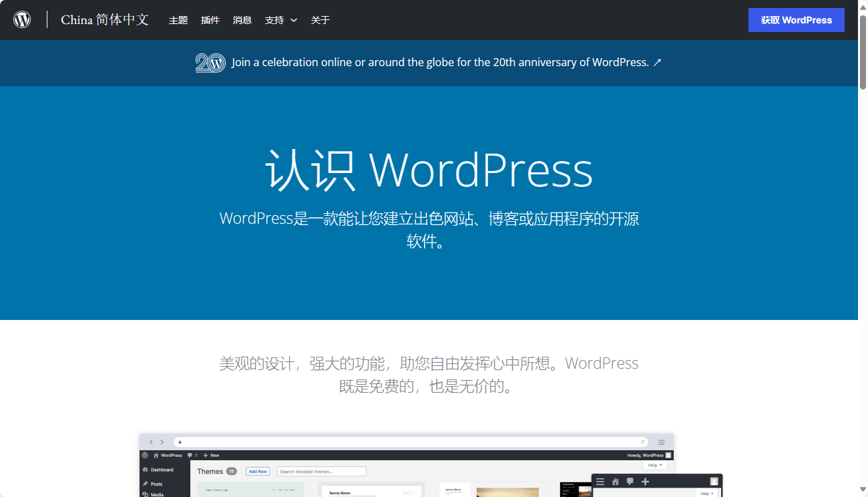Open the China 简体中文 site link
The image size is (868, 497).
pyautogui.click(x=105, y=20)
